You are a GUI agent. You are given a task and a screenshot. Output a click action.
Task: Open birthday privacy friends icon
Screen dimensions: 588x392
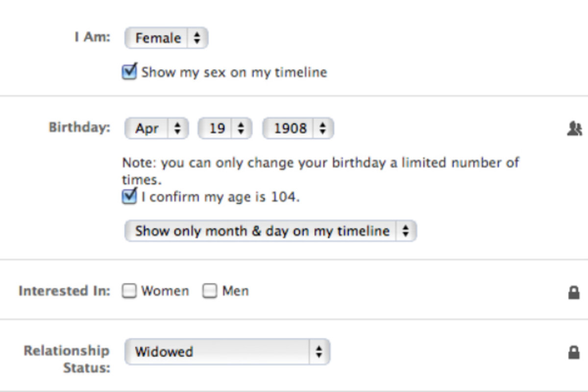574,129
